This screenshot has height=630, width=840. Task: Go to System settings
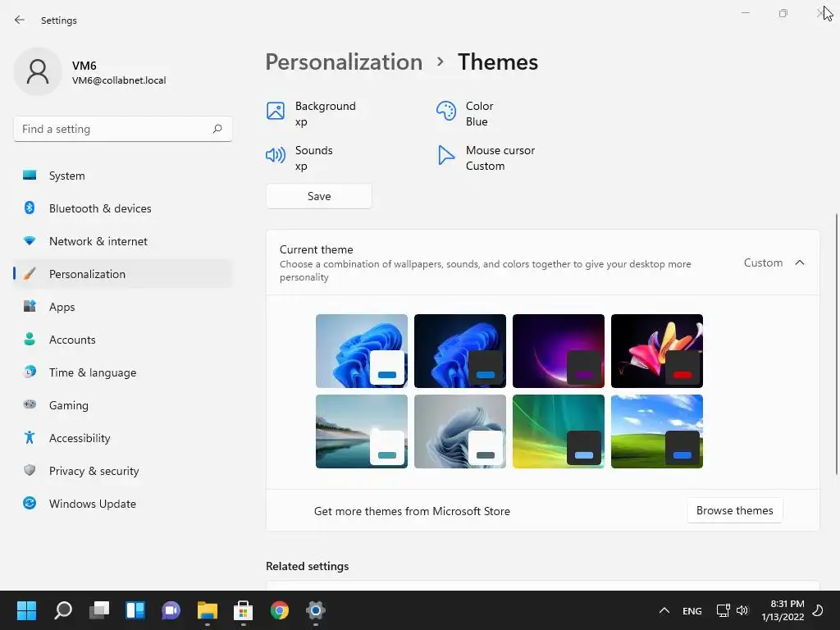[123, 176]
